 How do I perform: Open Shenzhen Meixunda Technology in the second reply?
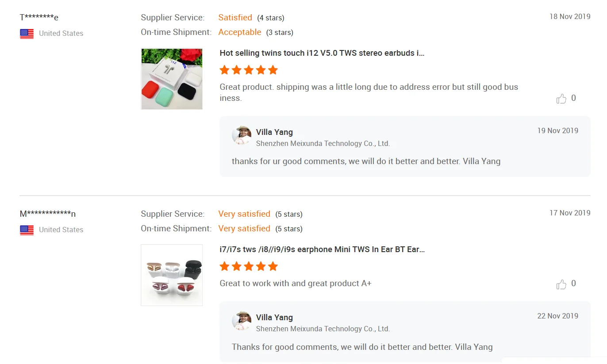click(x=323, y=329)
